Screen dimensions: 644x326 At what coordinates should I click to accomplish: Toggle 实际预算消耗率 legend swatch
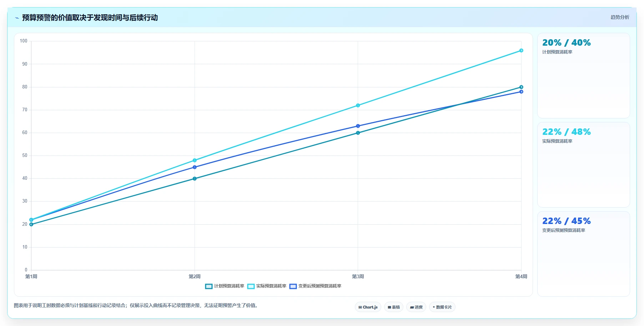coord(251,286)
